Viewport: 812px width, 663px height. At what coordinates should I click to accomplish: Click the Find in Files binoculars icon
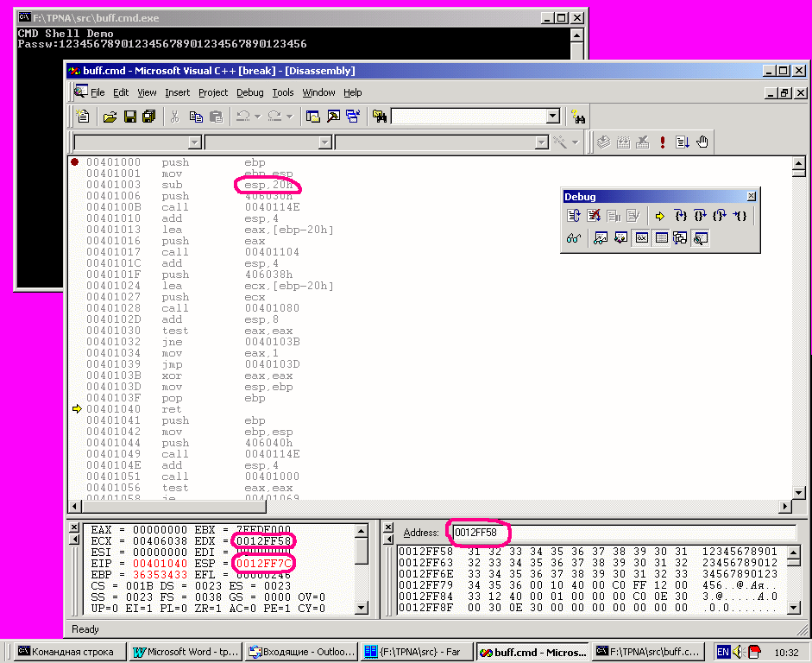point(380,117)
